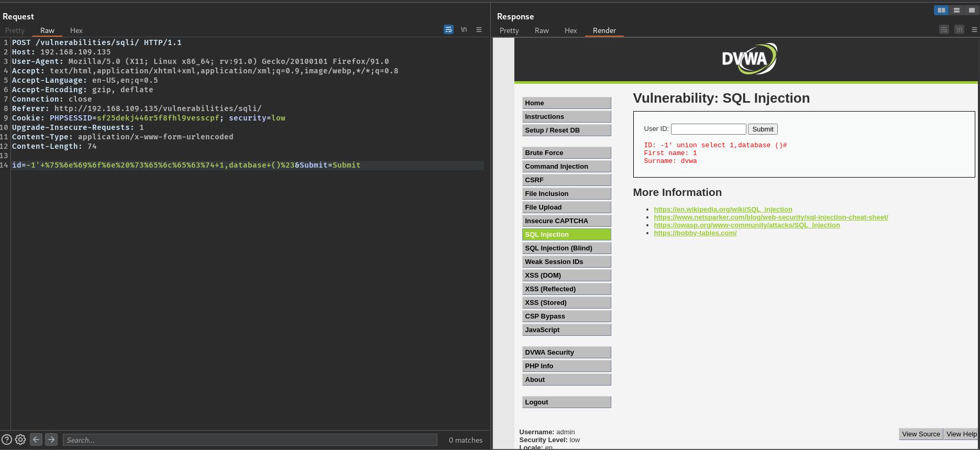Go to previous search match arrow

pyautogui.click(x=36, y=440)
